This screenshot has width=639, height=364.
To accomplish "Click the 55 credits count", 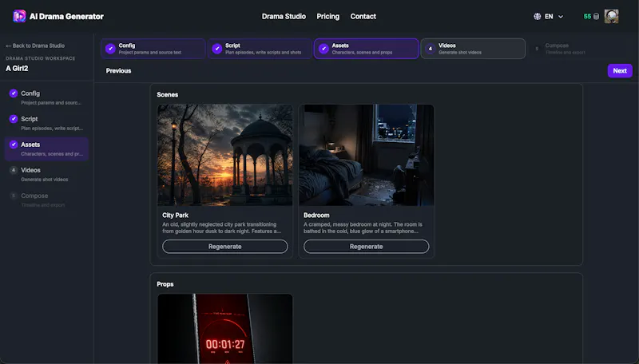I will coord(587,16).
